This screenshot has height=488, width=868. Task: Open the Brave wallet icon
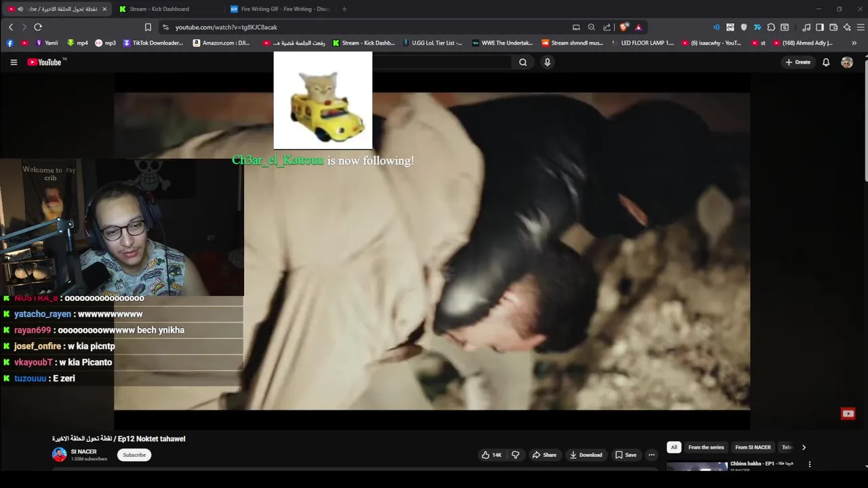point(833,27)
